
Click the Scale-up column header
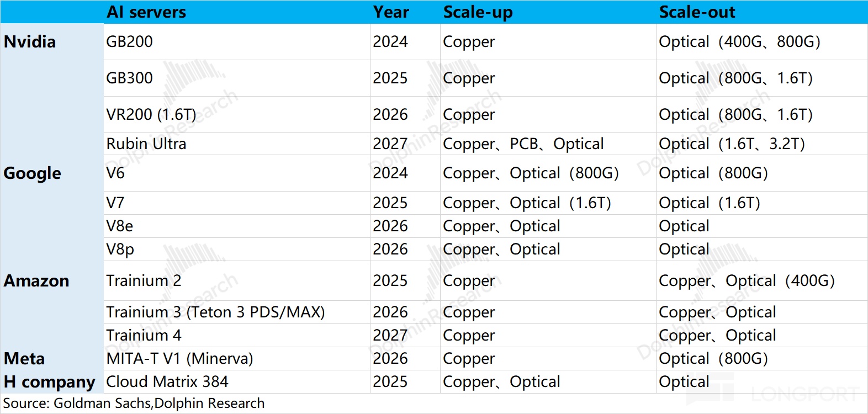click(x=478, y=12)
